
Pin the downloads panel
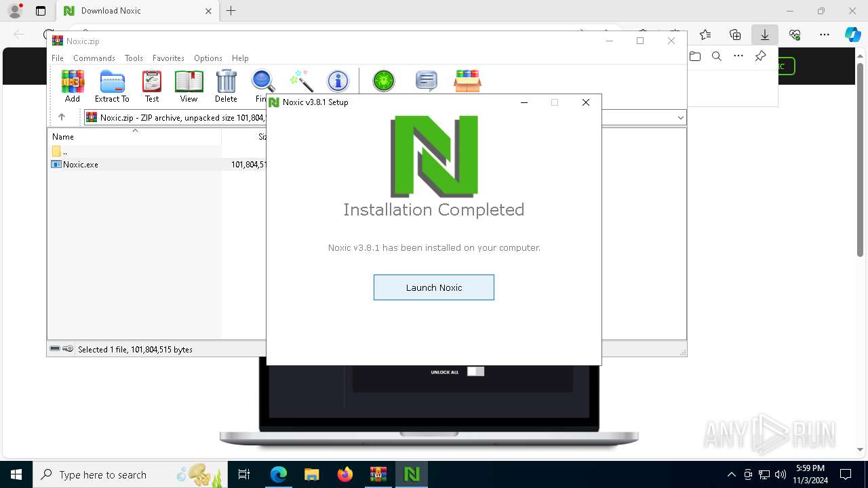(760, 56)
